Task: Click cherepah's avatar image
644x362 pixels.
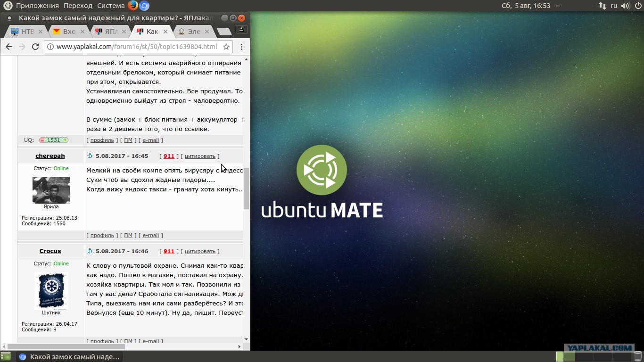Action: pyautogui.click(x=51, y=190)
